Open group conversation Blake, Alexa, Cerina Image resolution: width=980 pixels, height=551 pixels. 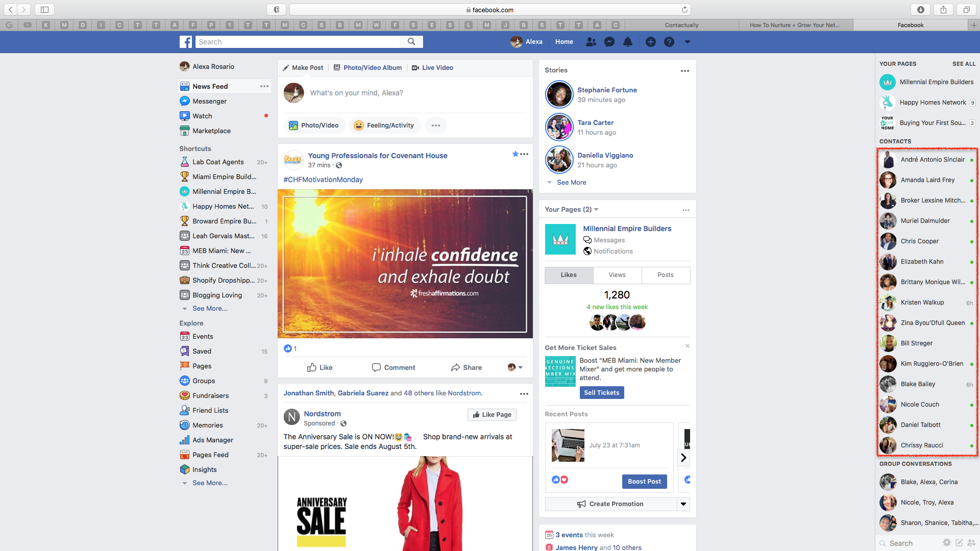pyautogui.click(x=927, y=482)
